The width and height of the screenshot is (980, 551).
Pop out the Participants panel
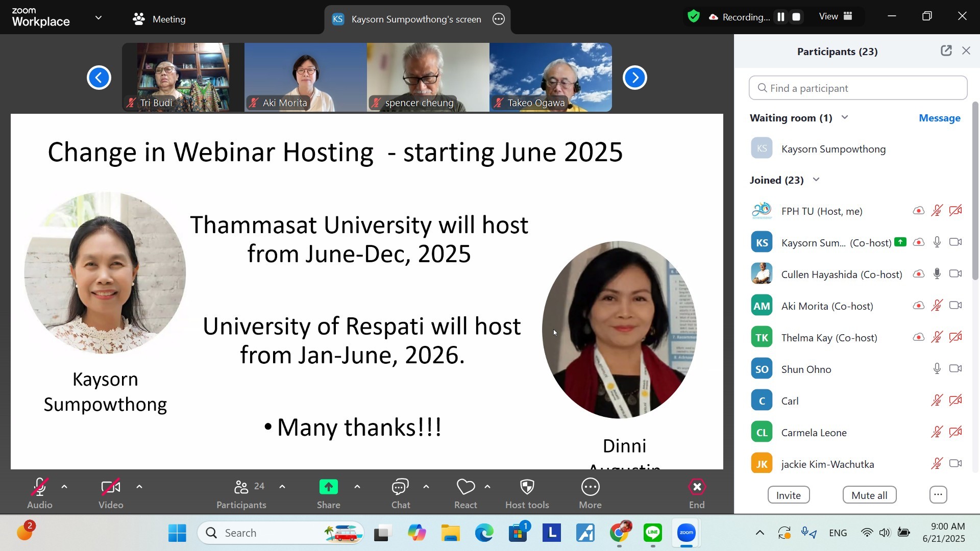(x=946, y=51)
